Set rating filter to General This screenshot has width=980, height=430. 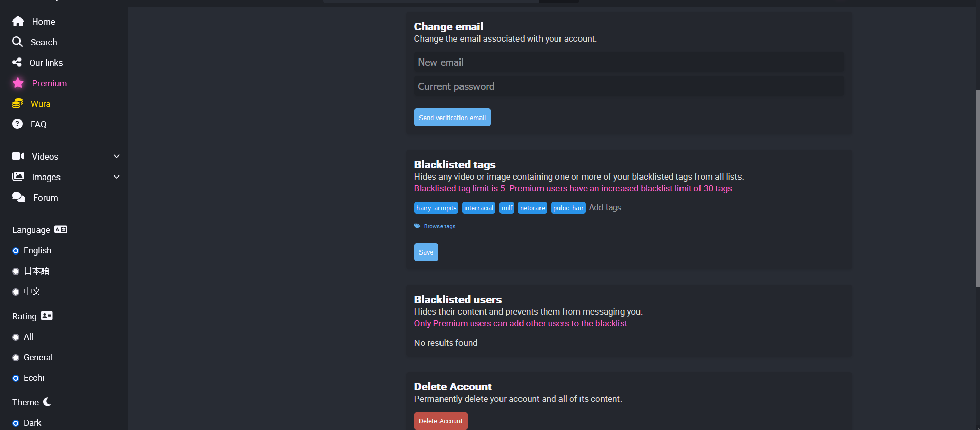click(16, 358)
